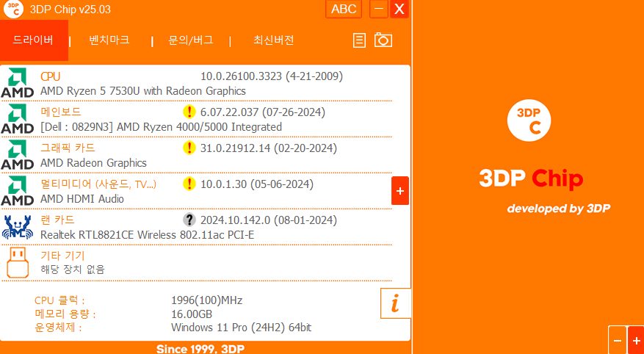
Task: Click the 기타 기기 link
Action: pyautogui.click(x=62, y=256)
